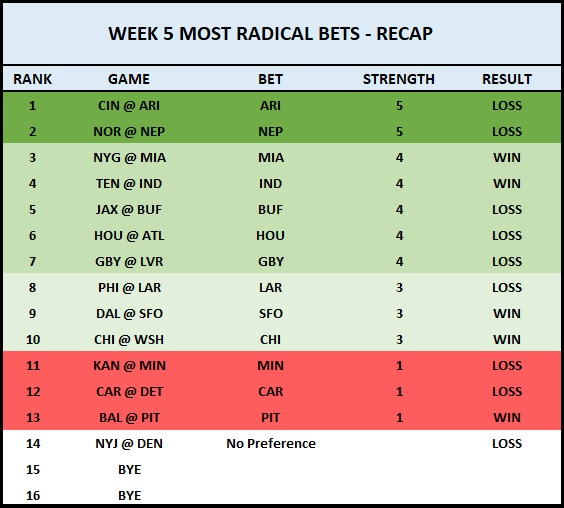Click the STRENGTH column header
This screenshot has width=564, height=508.
coord(399,79)
